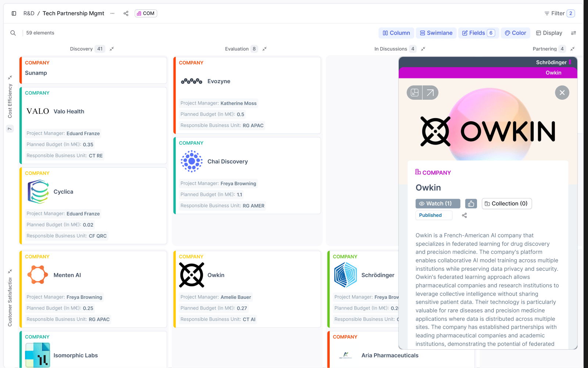Screen dimensions: 588x368
Task: Click the Chai Discovery logo icon
Action: point(191,161)
